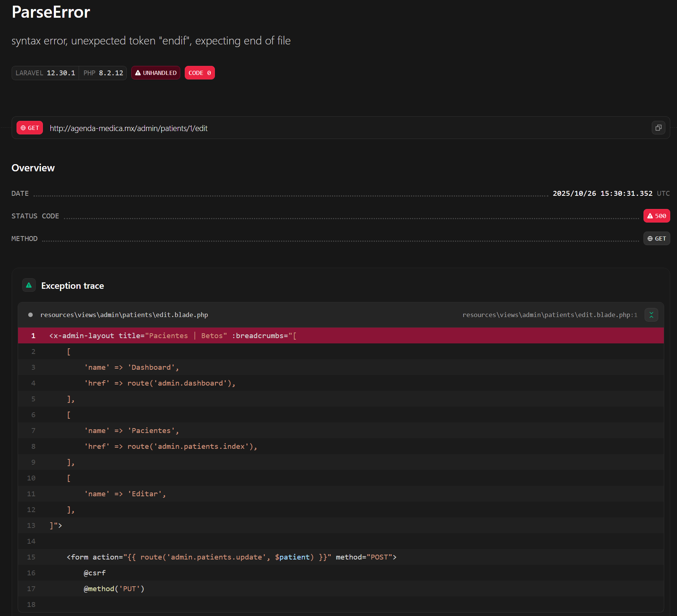This screenshot has height=616, width=677.
Task: Click the warning triangle on the 500 status badge
Action: point(650,216)
